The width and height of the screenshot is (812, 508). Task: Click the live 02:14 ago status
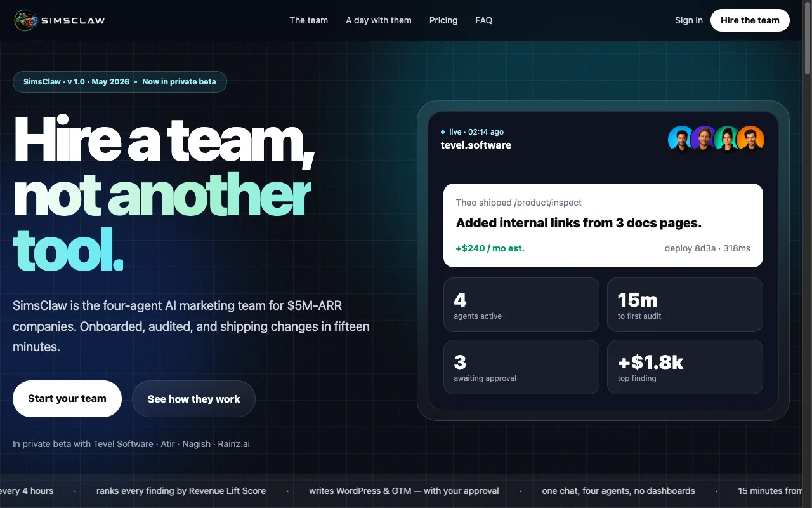[x=473, y=132]
